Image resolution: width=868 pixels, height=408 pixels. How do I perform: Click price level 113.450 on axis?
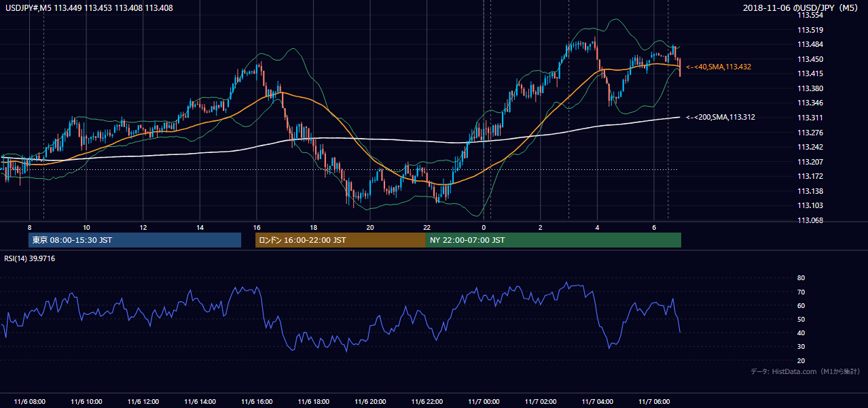(x=810, y=59)
